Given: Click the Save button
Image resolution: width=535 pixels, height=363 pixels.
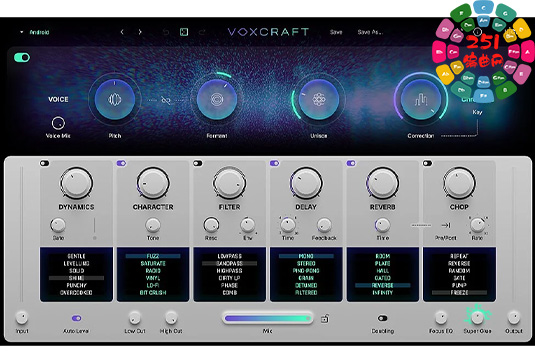Looking at the screenshot, I should tap(336, 32).
